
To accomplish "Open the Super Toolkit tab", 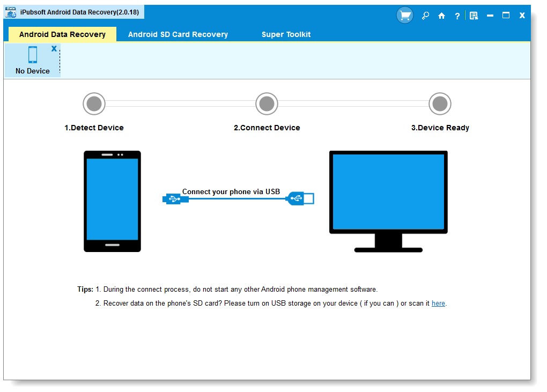I will pyautogui.click(x=286, y=34).
